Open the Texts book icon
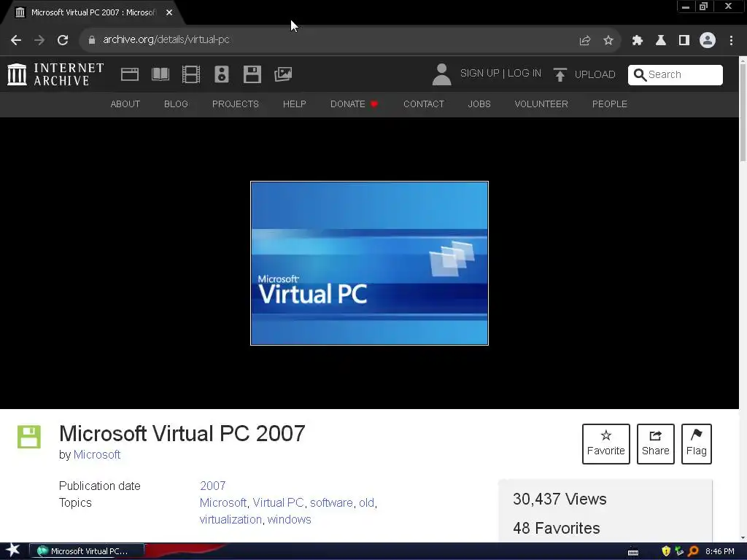The width and height of the screenshot is (747, 560). 160,74
